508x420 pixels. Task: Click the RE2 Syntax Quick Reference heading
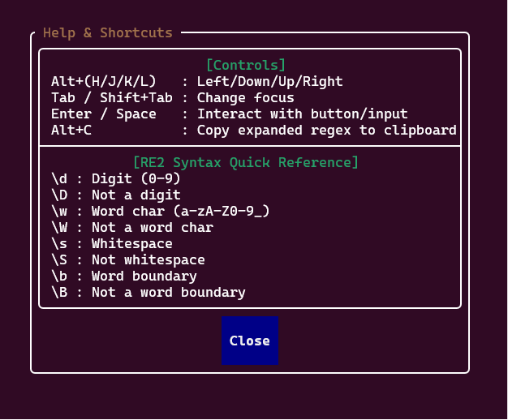(246, 162)
